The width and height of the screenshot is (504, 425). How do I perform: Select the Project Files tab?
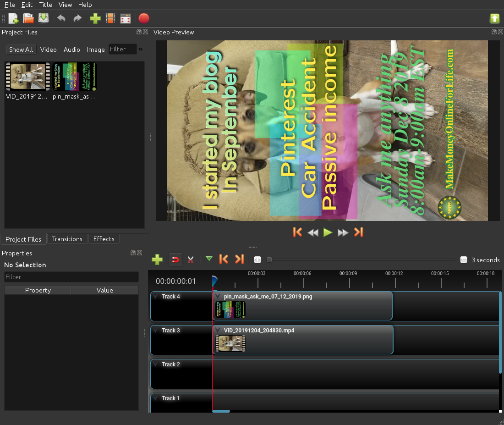pyautogui.click(x=23, y=239)
